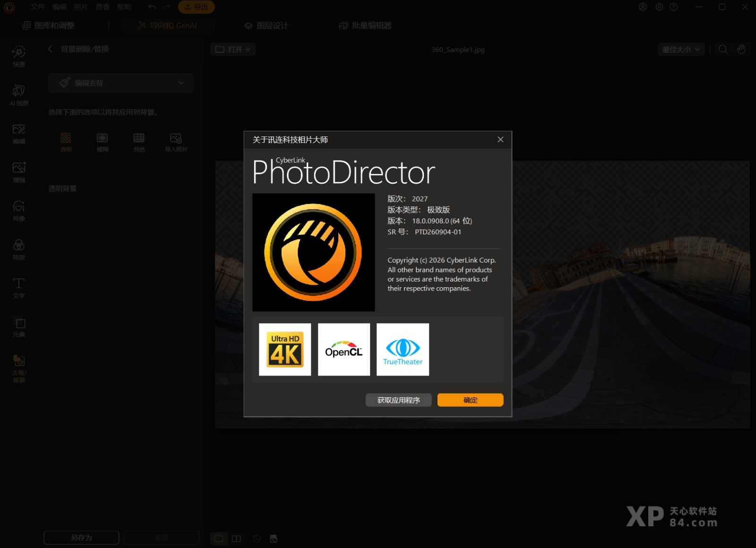The height and width of the screenshot is (548, 756).
Task: Open the 查看 menu
Action: (x=103, y=7)
